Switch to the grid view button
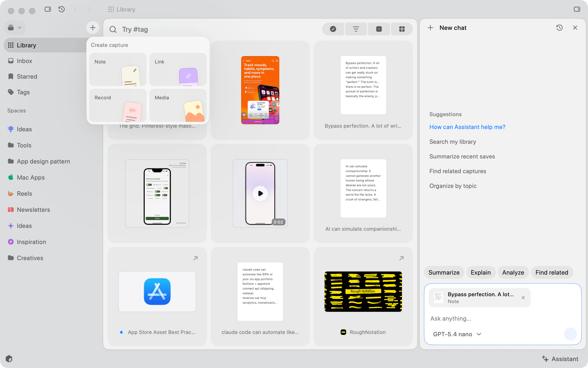588x368 pixels. [402, 29]
